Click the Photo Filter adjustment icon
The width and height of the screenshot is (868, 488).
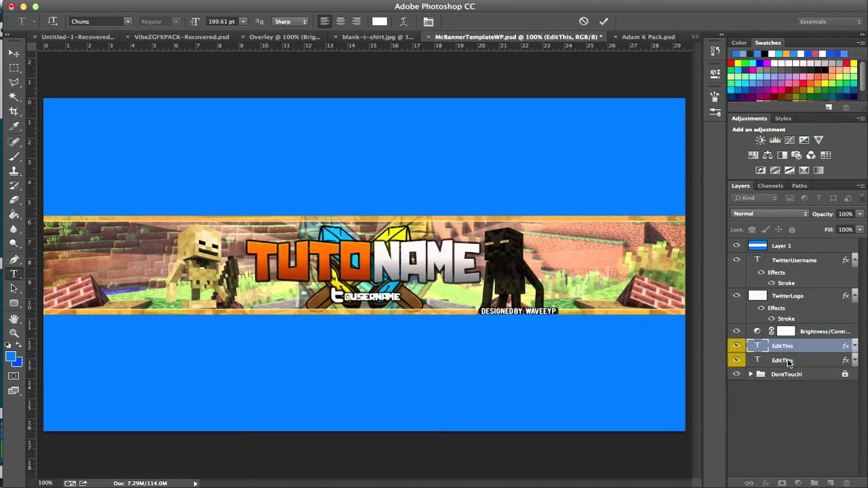point(797,155)
